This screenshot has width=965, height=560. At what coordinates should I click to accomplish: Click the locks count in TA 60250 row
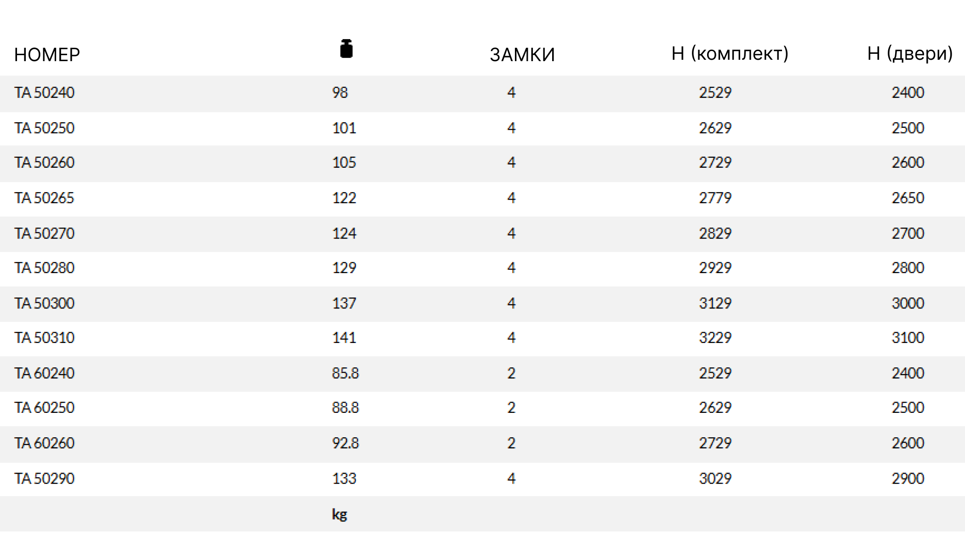(511, 407)
